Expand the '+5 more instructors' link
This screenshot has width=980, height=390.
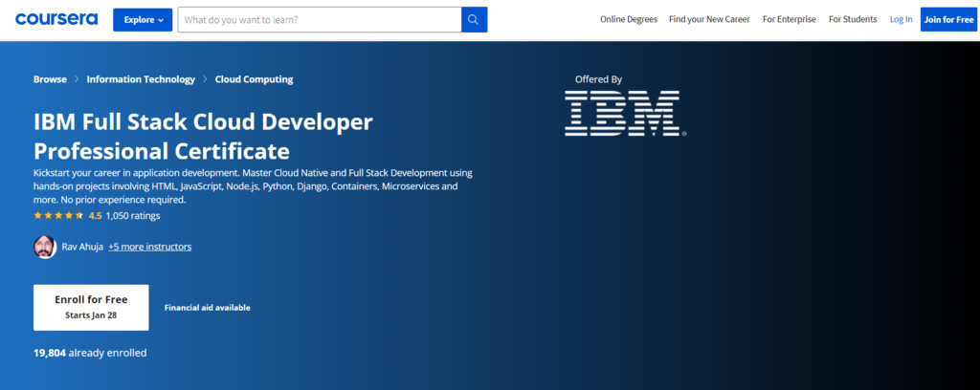[149, 247]
